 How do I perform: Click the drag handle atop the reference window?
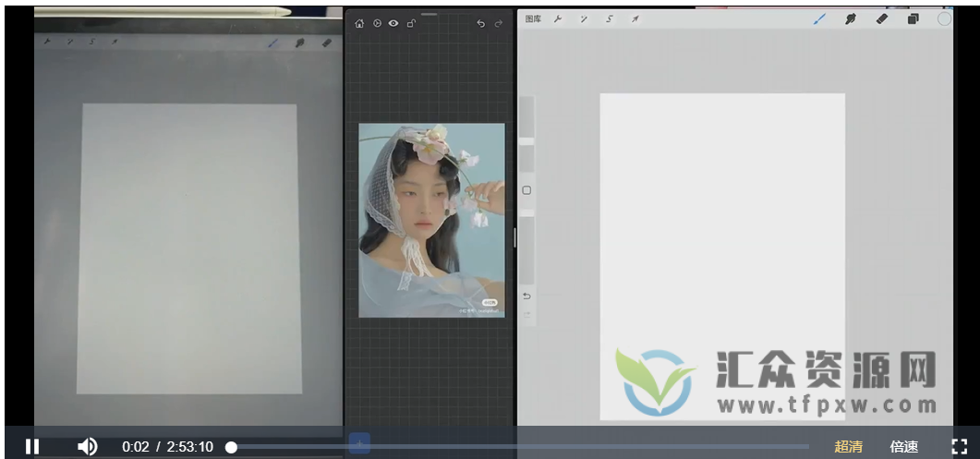(430, 14)
